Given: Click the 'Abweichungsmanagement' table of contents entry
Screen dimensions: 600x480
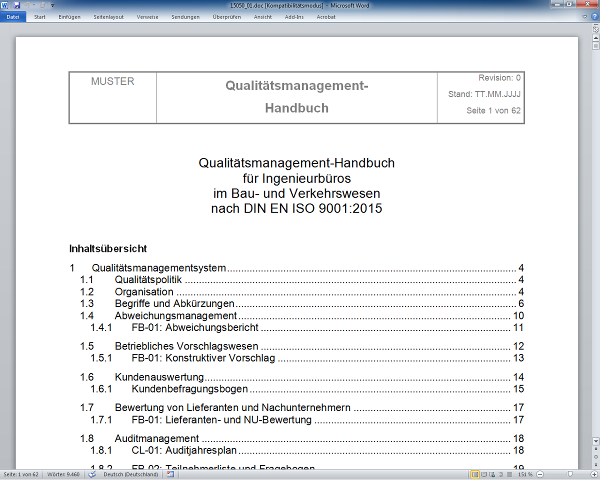Looking at the screenshot, I should [x=175, y=316].
